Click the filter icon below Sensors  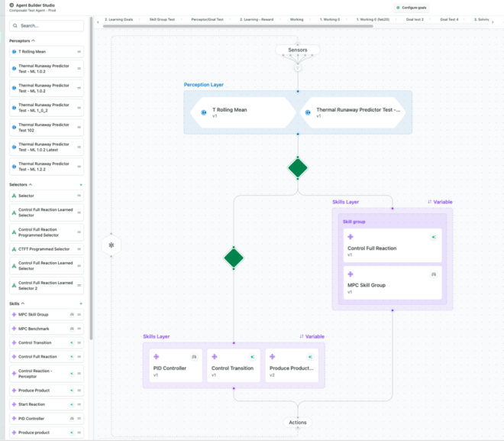tap(298, 67)
